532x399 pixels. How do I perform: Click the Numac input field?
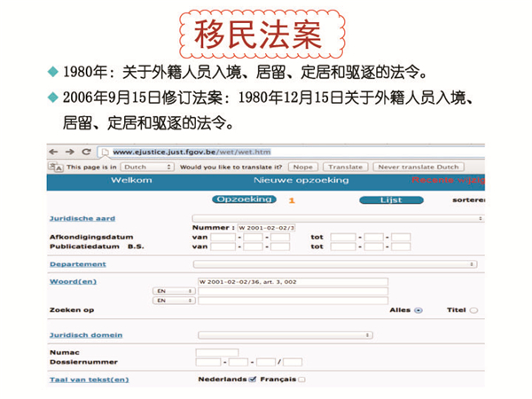pyautogui.click(x=216, y=352)
